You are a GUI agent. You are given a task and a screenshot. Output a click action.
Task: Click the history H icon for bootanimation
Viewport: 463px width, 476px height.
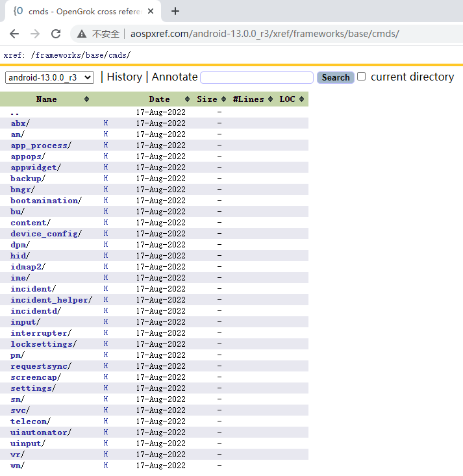pyautogui.click(x=106, y=200)
